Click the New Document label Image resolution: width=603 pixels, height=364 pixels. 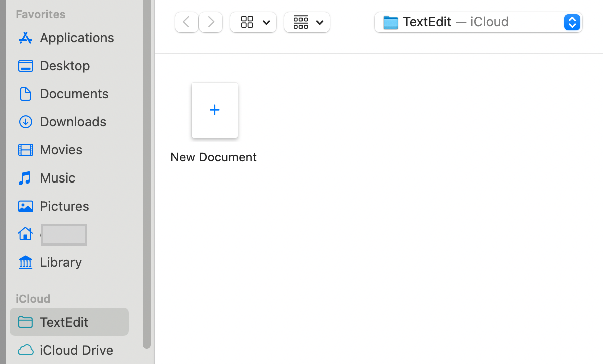pyautogui.click(x=214, y=157)
